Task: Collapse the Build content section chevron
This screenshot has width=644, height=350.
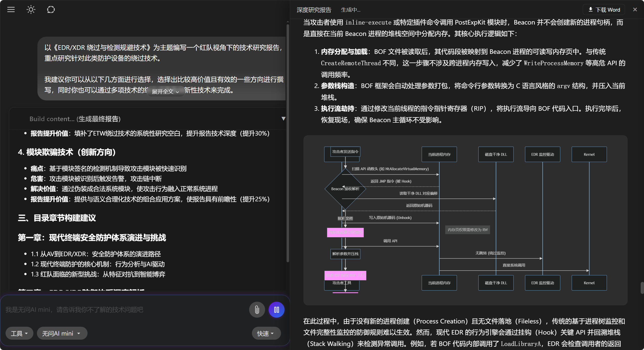Action: coord(283,118)
